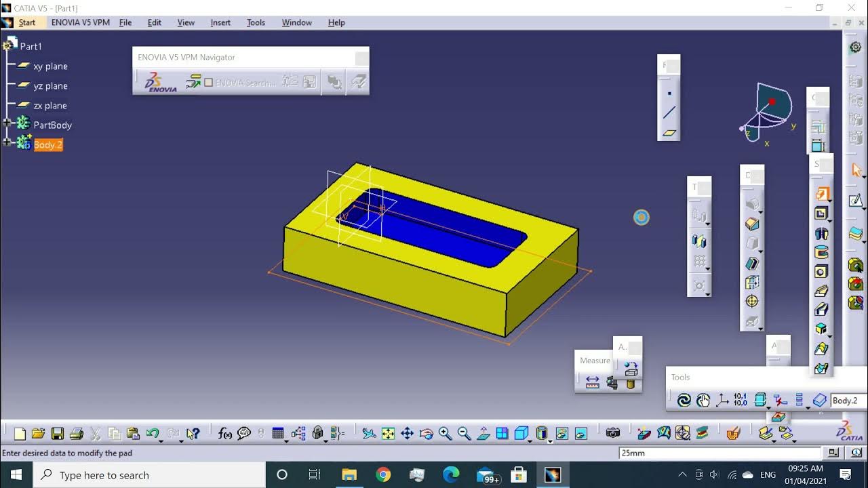Open Chrome from the taskbar

[x=383, y=475]
